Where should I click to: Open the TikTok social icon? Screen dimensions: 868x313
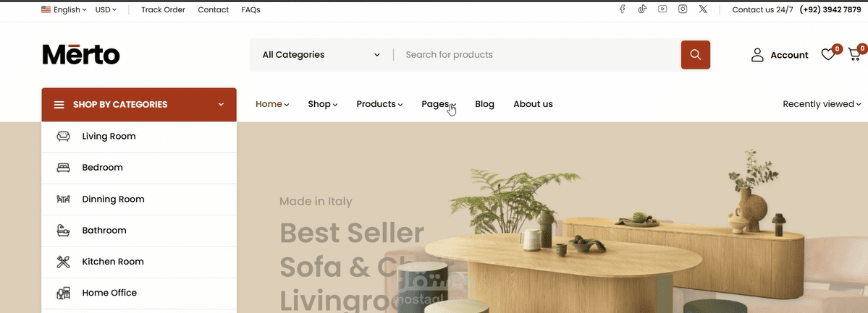pos(642,9)
